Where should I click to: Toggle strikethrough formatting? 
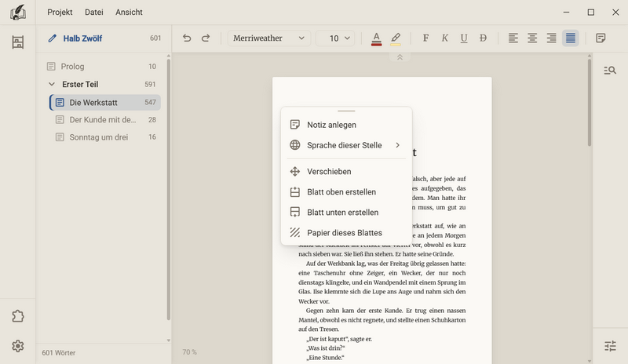pyautogui.click(x=483, y=38)
